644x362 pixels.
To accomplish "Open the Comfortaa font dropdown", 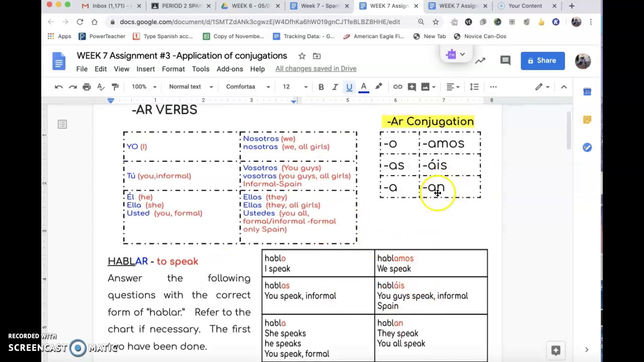I will pos(248,87).
